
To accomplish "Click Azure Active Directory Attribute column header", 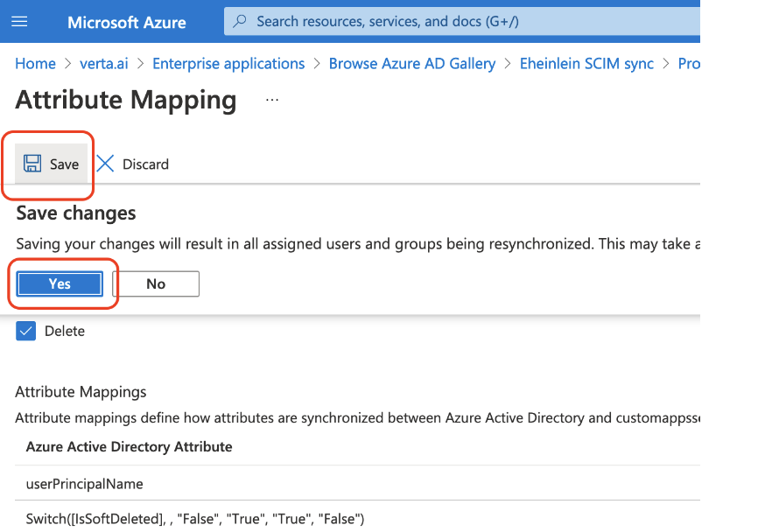I will (129, 447).
